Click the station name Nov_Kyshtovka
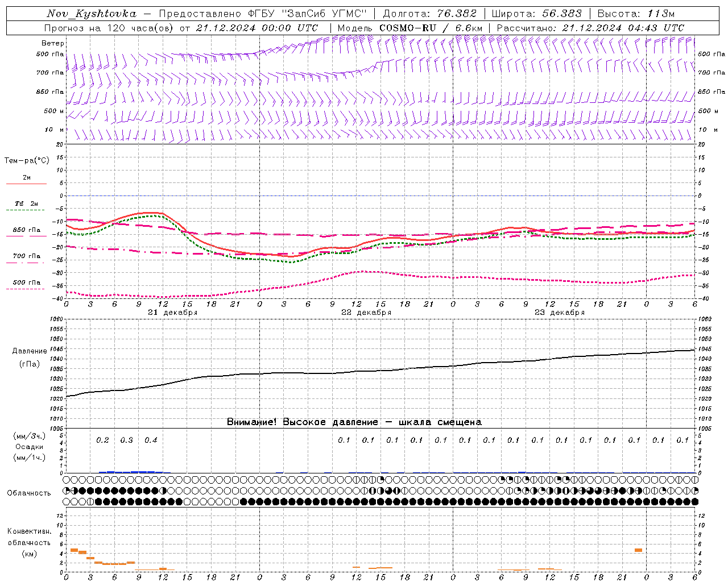 [x=92, y=14]
